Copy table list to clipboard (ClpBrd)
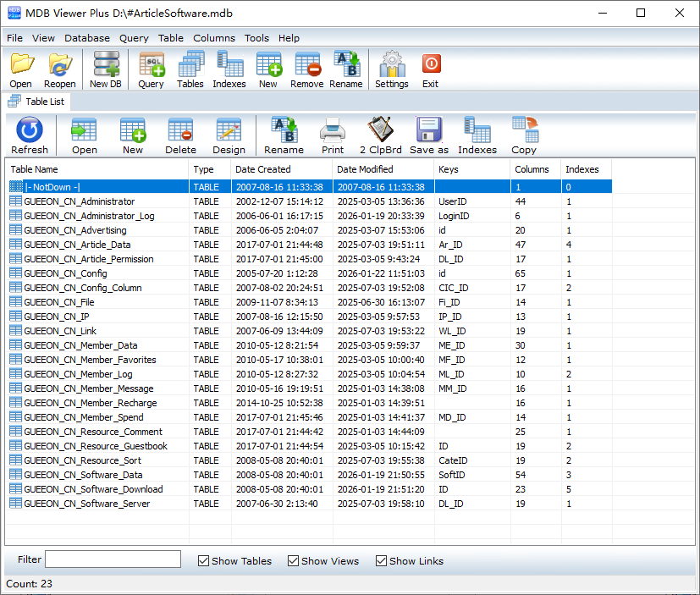This screenshot has width=700, height=595. 380,135
